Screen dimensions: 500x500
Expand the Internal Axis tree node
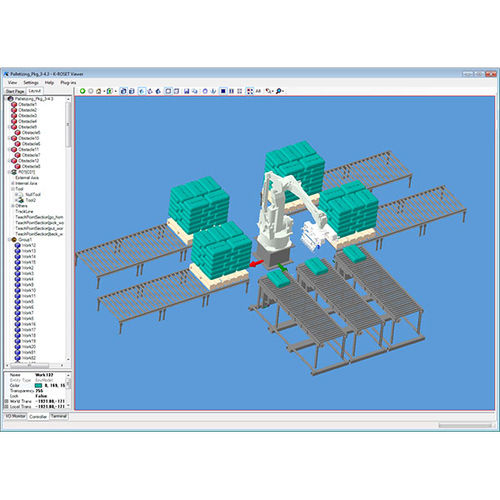[13, 183]
